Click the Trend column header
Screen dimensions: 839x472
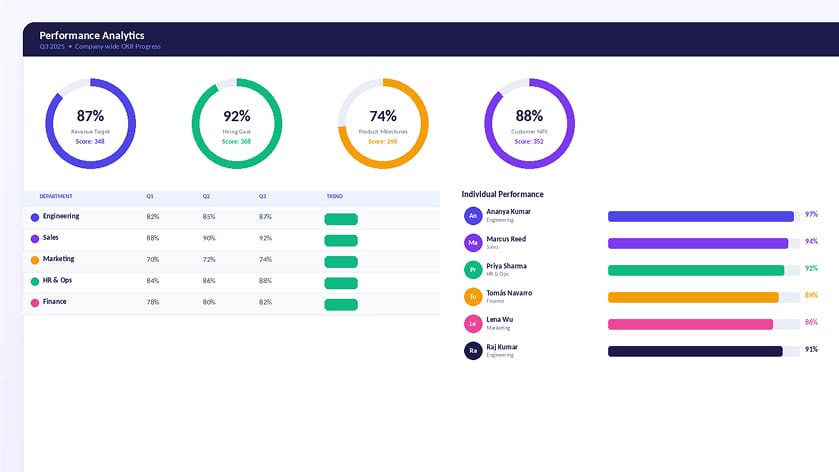(334, 196)
